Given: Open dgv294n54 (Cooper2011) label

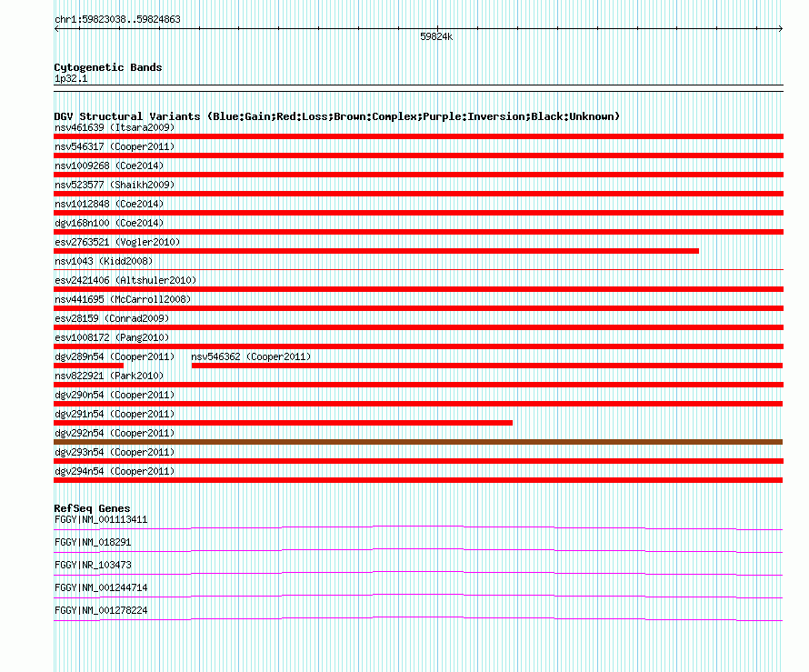Looking at the screenshot, I should pos(115,471).
